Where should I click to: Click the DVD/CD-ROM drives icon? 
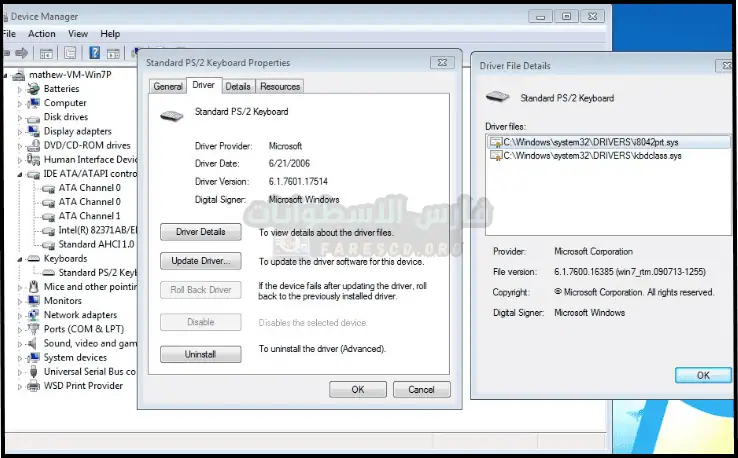33,145
